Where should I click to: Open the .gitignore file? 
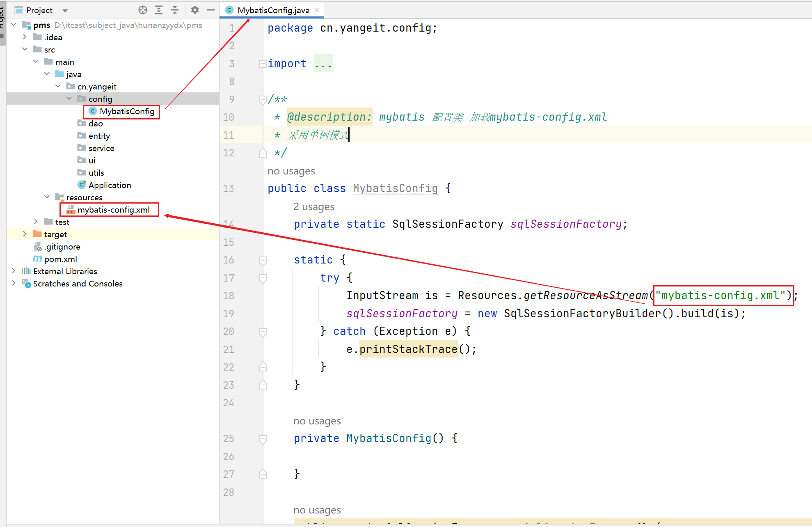(62, 247)
